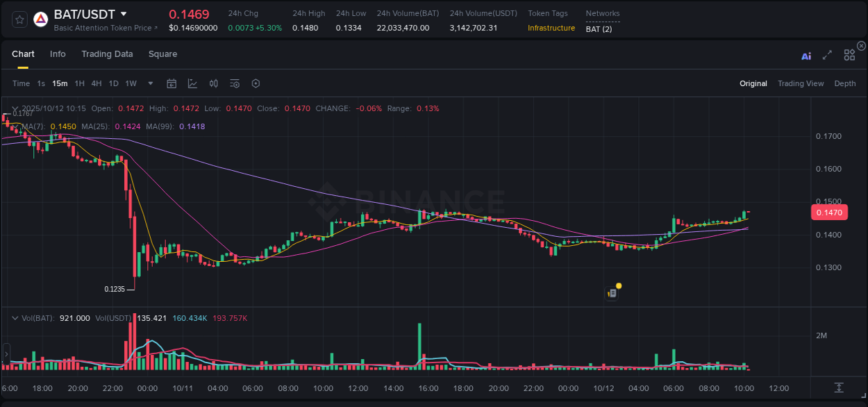
Task: Open the date range calendar icon
Action: [x=172, y=83]
